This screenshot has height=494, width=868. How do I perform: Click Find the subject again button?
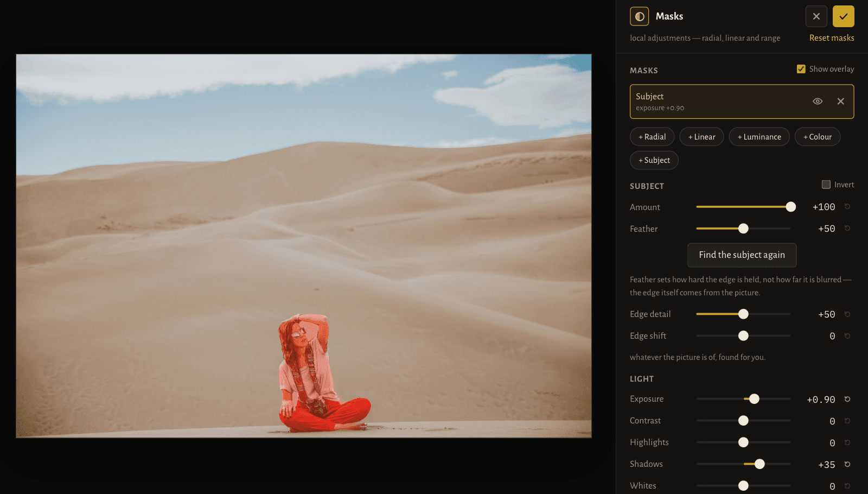(742, 255)
